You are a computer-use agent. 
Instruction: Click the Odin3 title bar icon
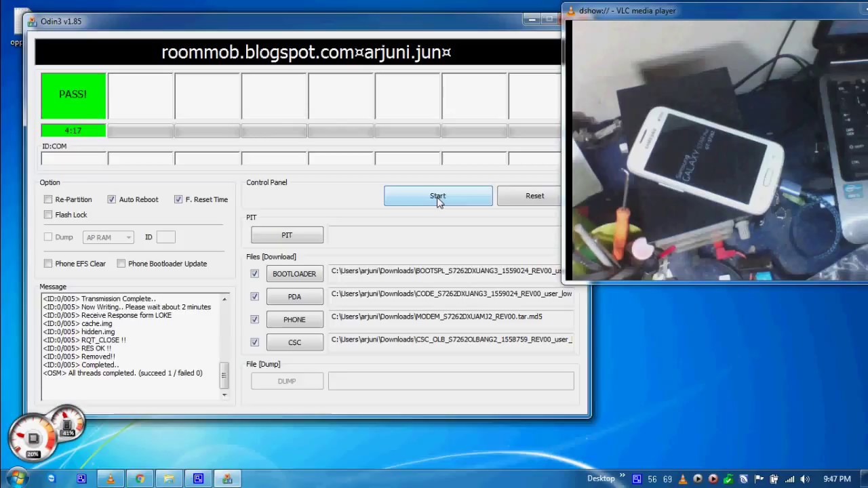(x=32, y=21)
